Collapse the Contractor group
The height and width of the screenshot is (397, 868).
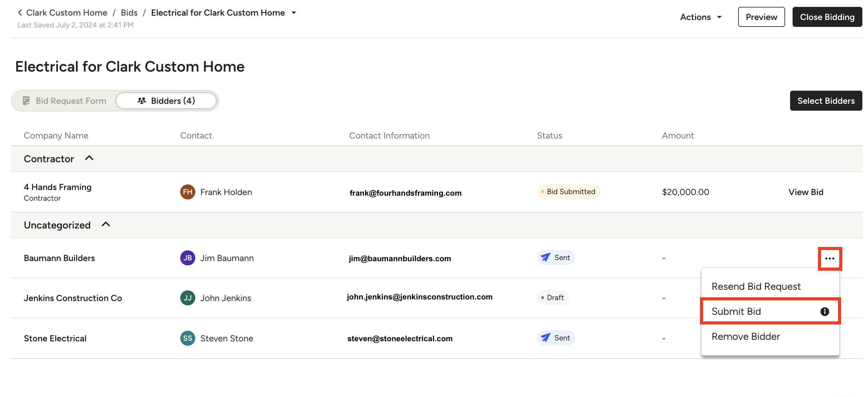click(89, 158)
